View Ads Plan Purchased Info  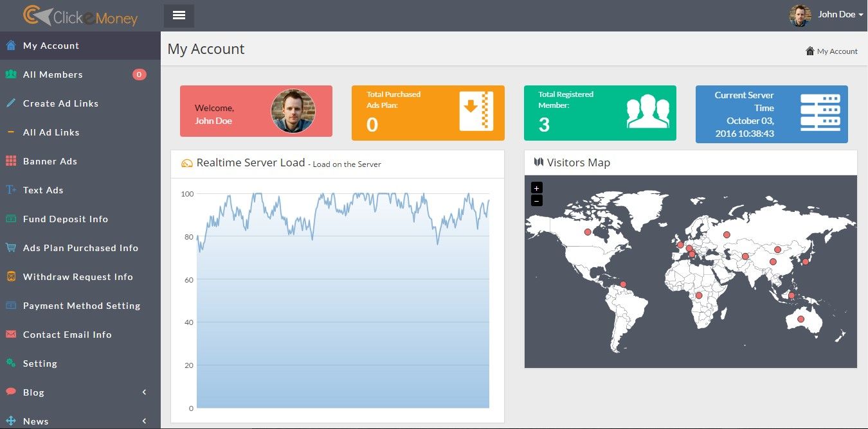(80, 248)
